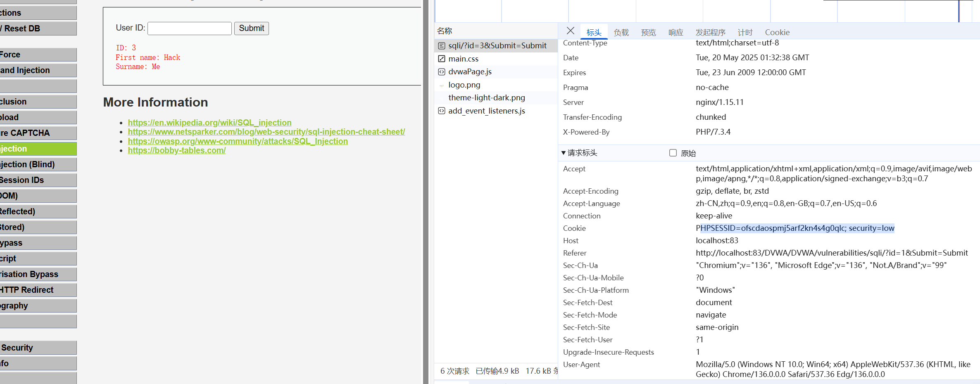Open the bobby-tables.com link
This screenshot has width=980, height=384.
point(176,150)
